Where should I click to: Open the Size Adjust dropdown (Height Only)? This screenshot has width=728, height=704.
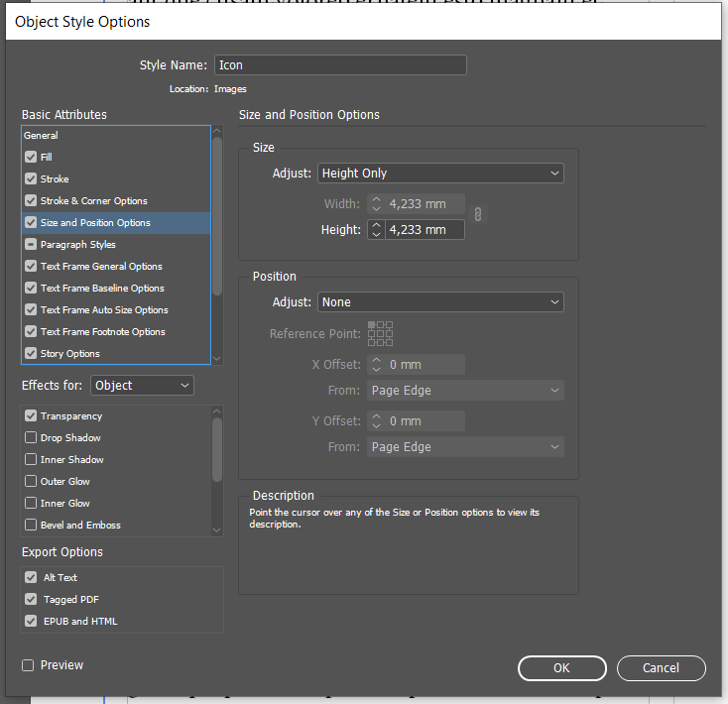[440, 174]
